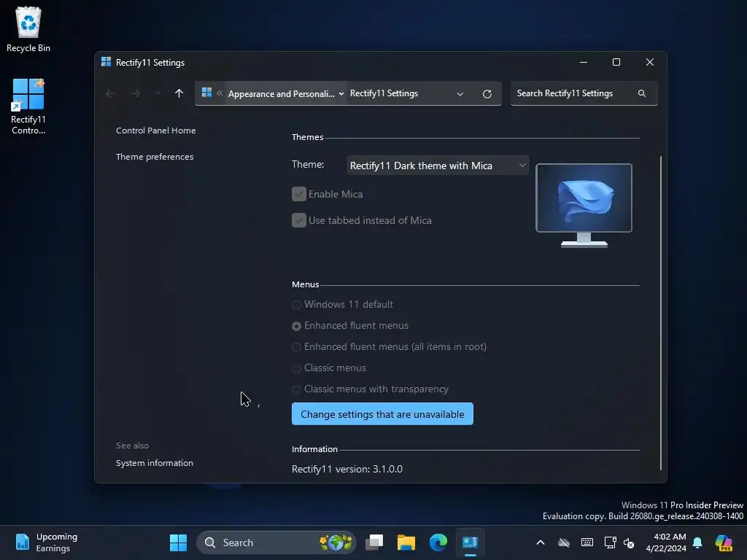This screenshot has height=560, width=747.
Task: Open the clock showing 4:02 AM
Action: click(x=666, y=542)
